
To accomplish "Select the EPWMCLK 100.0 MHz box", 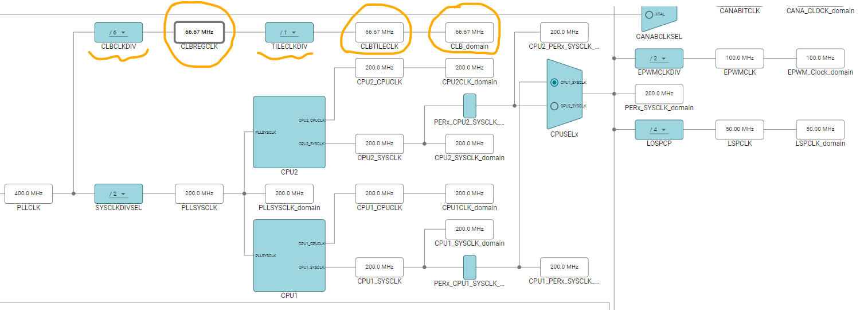I will [740, 58].
